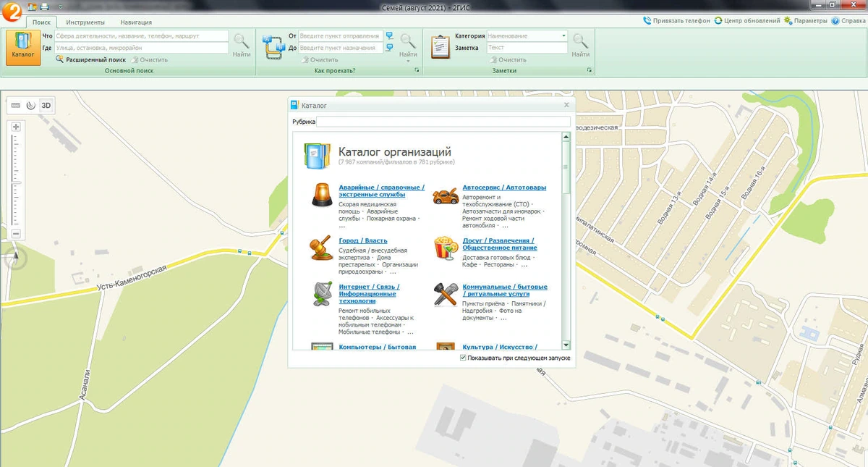Open Интернет / Связь / Информационные технологии link

(369, 294)
